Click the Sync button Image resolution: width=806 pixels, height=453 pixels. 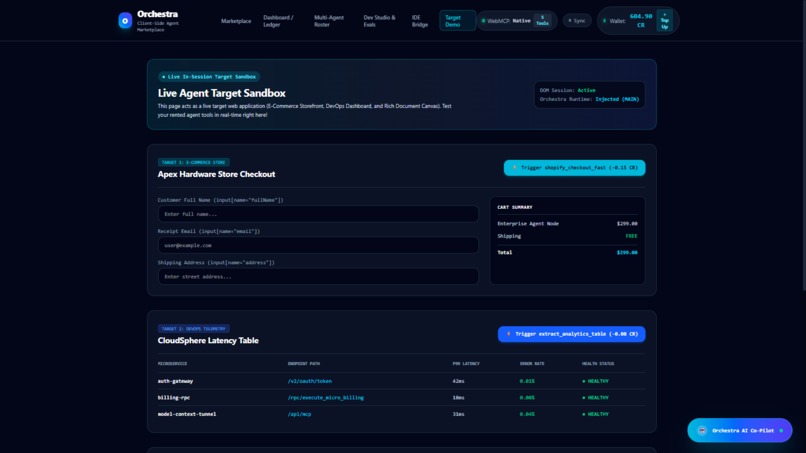coord(577,21)
